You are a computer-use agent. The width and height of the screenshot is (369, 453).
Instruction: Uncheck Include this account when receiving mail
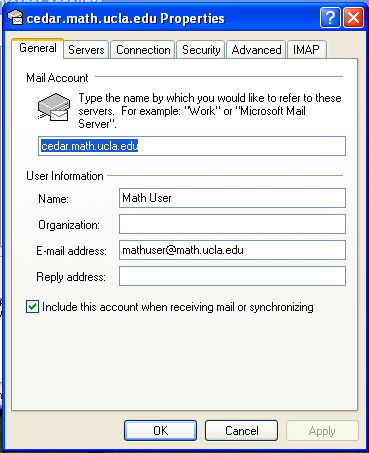coord(32,307)
